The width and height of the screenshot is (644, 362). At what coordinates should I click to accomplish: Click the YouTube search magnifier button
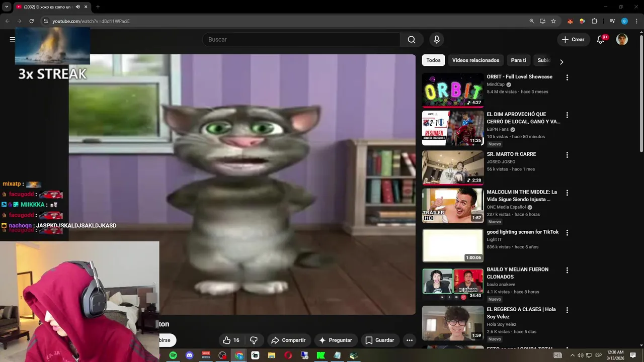412,40
